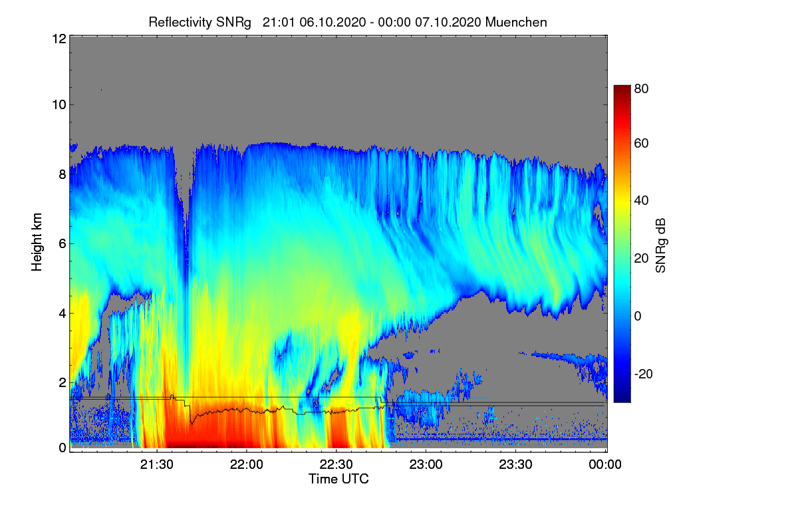Click the colorbar value 60

(x=642, y=143)
